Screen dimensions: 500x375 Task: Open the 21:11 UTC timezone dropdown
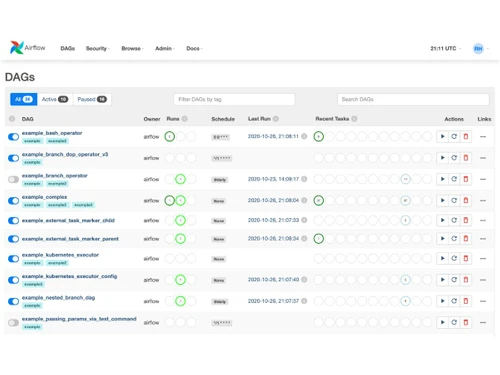pos(445,48)
